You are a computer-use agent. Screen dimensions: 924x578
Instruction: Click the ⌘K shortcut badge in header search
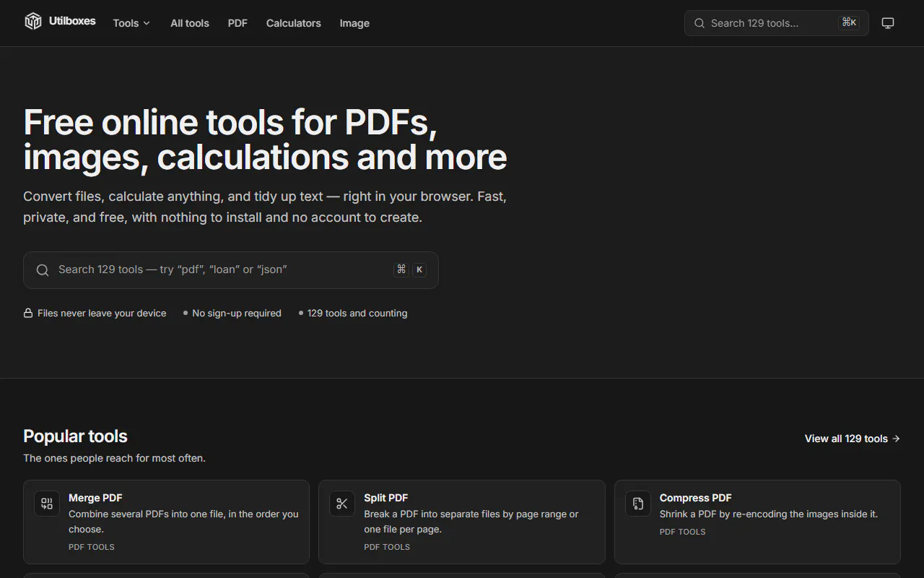849,22
